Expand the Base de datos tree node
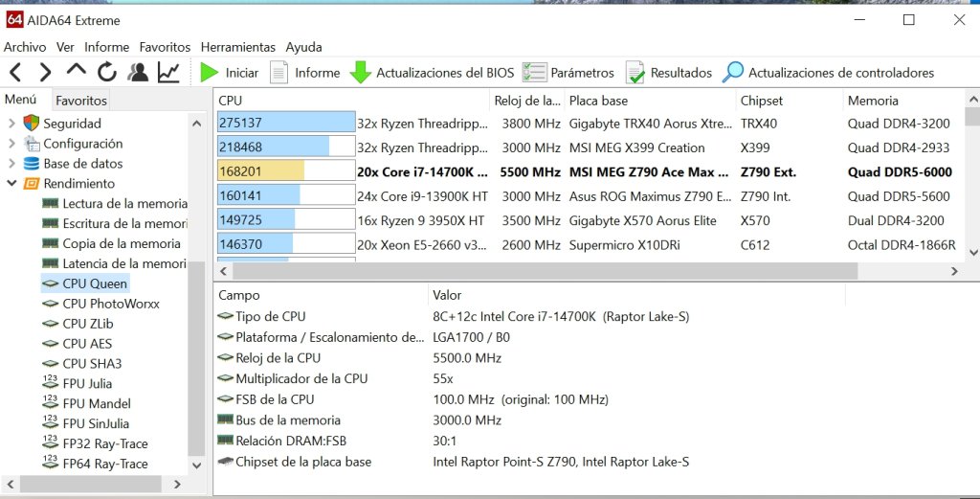Screen dimensions: 980x499 click(11, 163)
